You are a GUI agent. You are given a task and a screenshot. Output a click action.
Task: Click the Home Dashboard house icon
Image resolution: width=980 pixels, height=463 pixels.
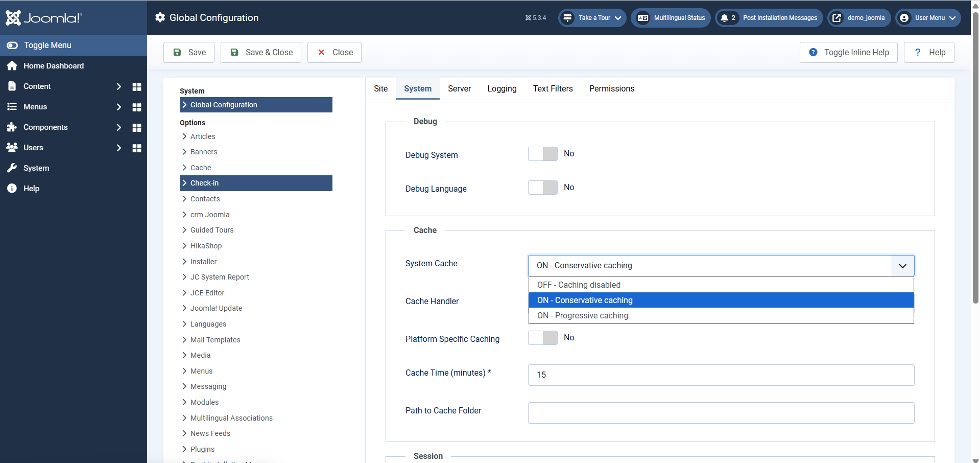(x=12, y=66)
